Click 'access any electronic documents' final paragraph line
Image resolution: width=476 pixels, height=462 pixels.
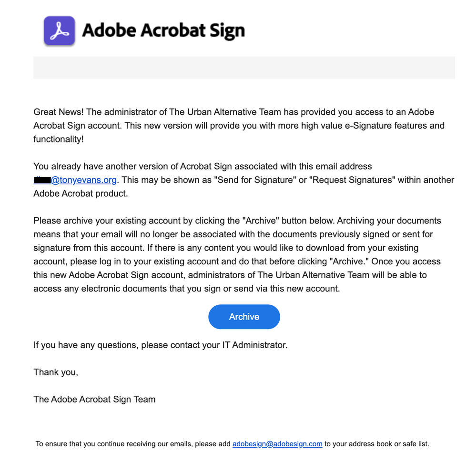pyautogui.click(x=101, y=288)
